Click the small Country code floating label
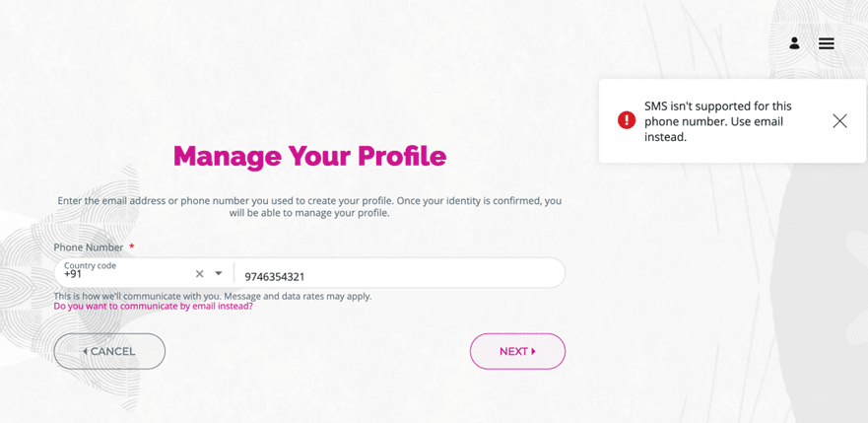868x423 pixels. pyautogui.click(x=90, y=265)
